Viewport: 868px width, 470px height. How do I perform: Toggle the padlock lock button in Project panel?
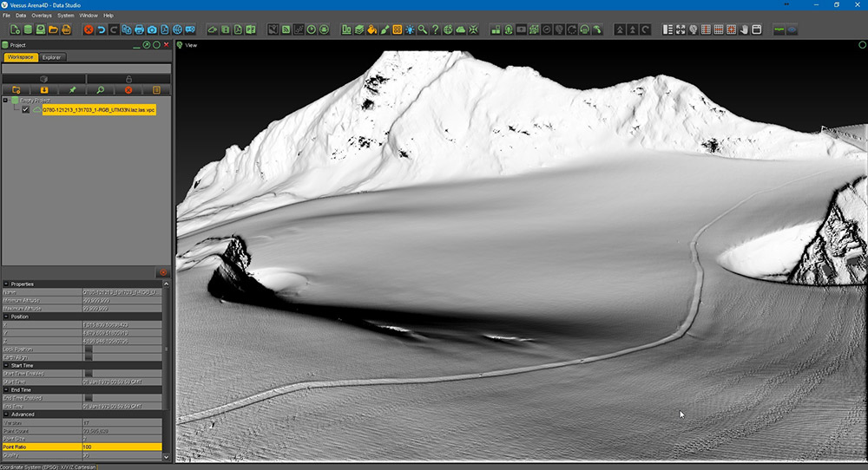(x=128, y=79)
